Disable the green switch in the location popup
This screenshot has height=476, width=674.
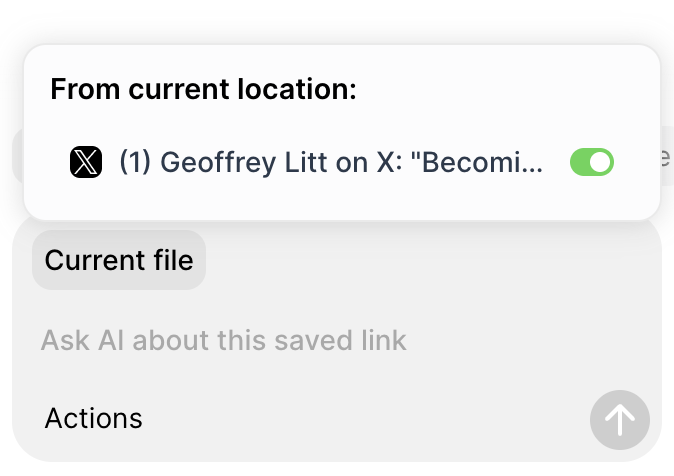[x=591, y=162]
